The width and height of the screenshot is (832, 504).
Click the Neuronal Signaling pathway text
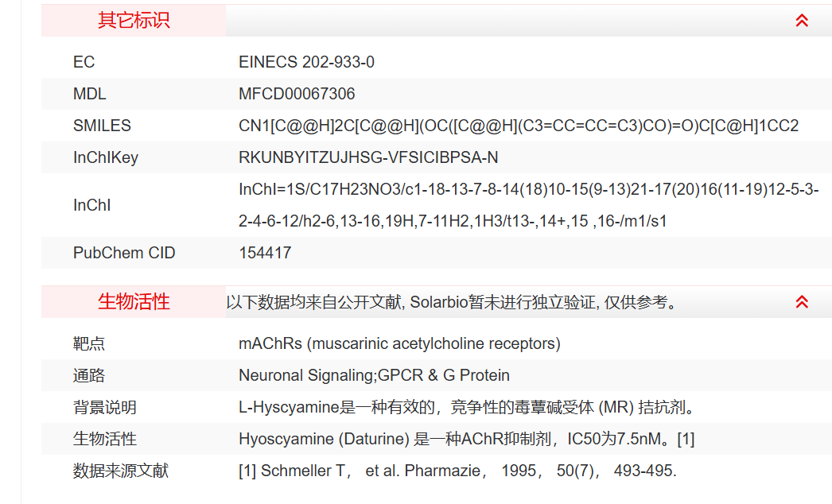coord(374,375)
